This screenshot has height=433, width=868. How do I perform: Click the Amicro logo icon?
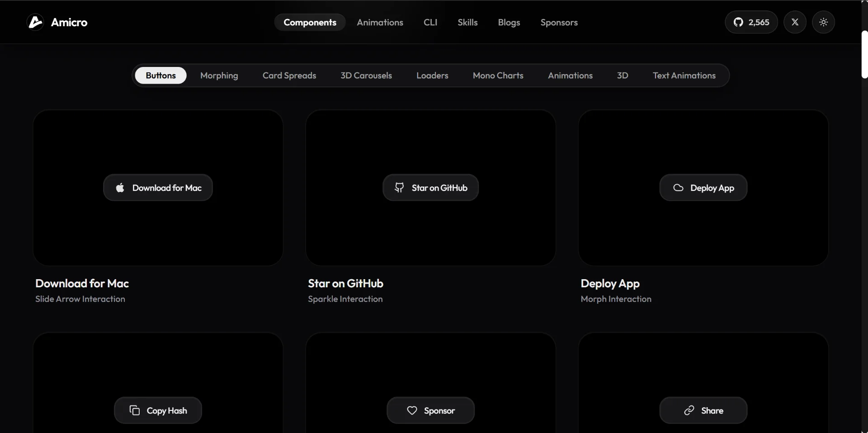point(35,22)
